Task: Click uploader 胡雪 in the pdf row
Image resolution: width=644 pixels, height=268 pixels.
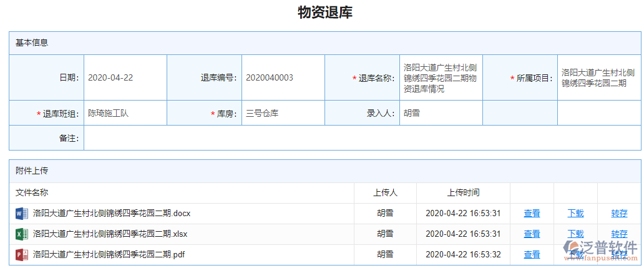Action: click(x=385, y=254)
